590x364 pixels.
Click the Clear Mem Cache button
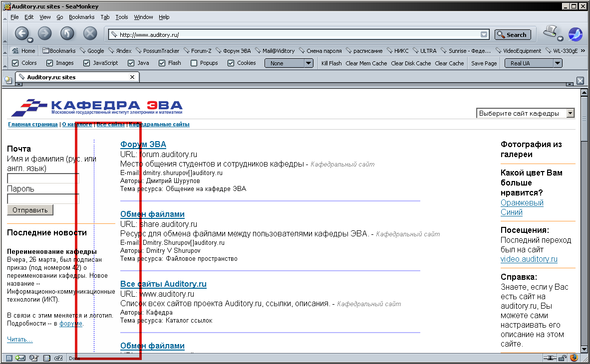tap(366, 63)
